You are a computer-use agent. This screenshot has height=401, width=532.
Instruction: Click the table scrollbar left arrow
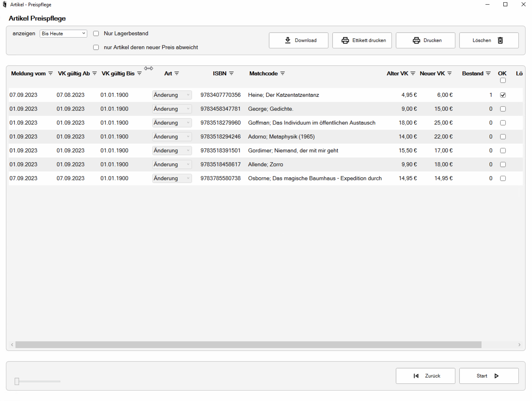12,345
